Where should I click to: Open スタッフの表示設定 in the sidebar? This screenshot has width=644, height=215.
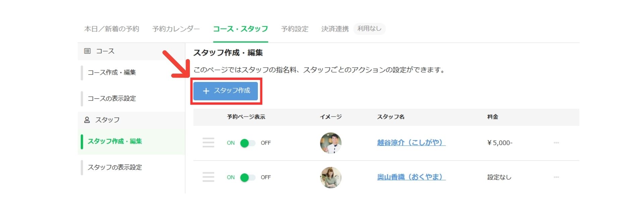[115, 167]
